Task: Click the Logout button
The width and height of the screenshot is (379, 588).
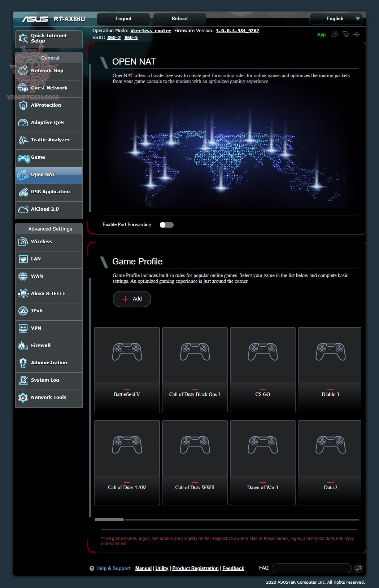Action: tap(123, 19)
